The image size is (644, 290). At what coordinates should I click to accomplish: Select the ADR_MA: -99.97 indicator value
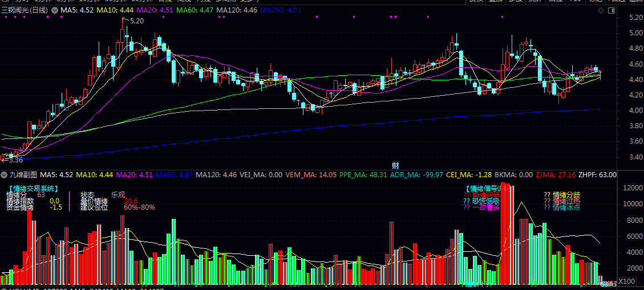click(416, 175)
